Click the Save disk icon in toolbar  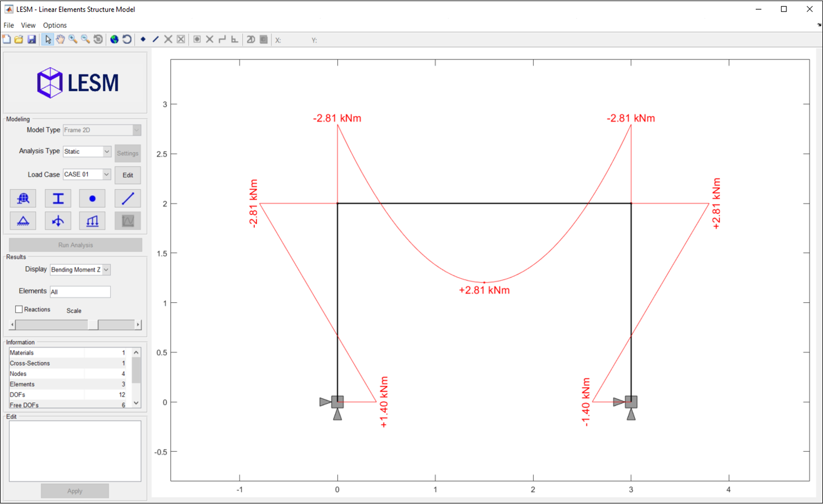pyautogui.click(x=31, y=39)
